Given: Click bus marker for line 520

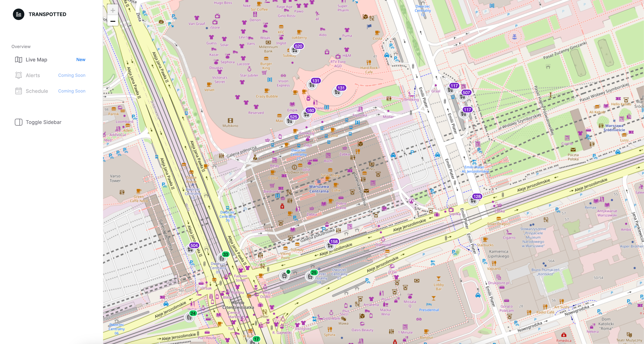Looking at the screenshot, I should click(x=295, y=50).
